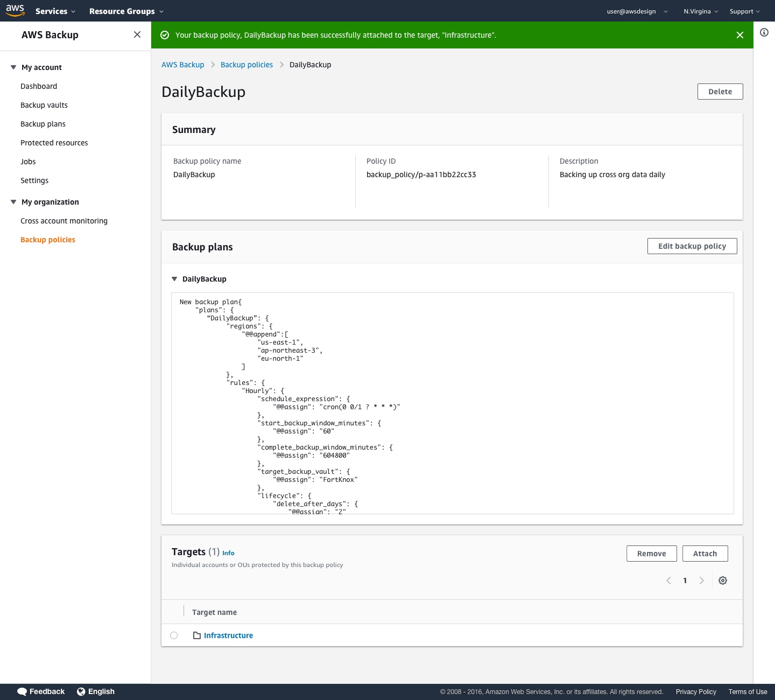Open Backup vaults in the sidebar

click(44, 105)
